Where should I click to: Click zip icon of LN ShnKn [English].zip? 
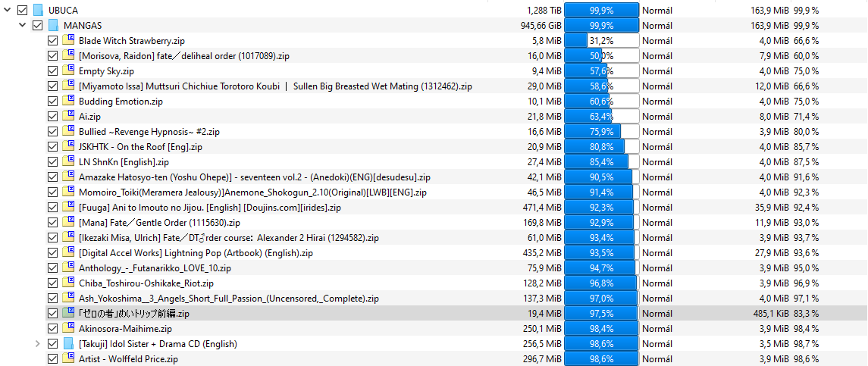pos(68,161)
